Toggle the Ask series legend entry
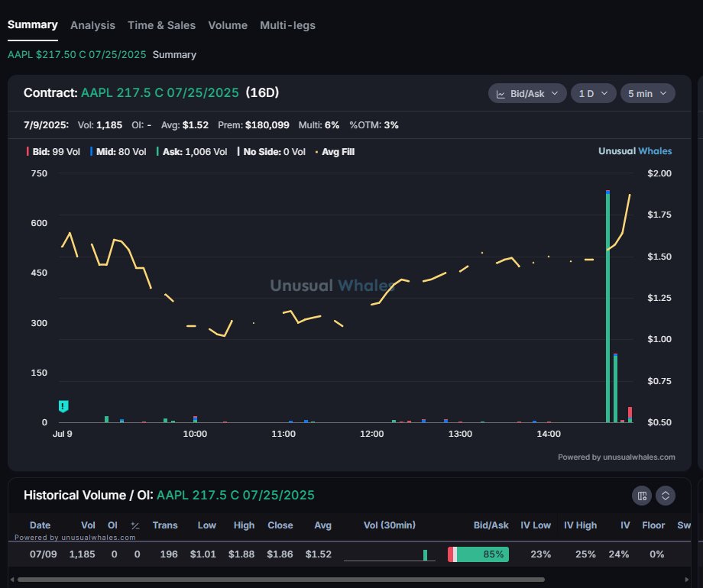 (x=192, y=152)
